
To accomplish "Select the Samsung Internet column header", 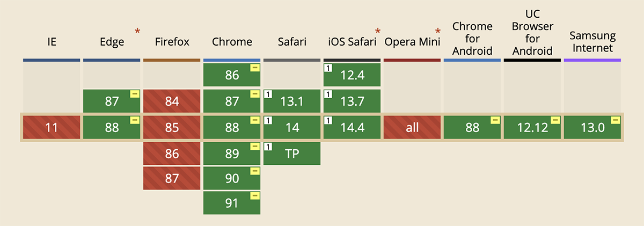I will (592, 41).
